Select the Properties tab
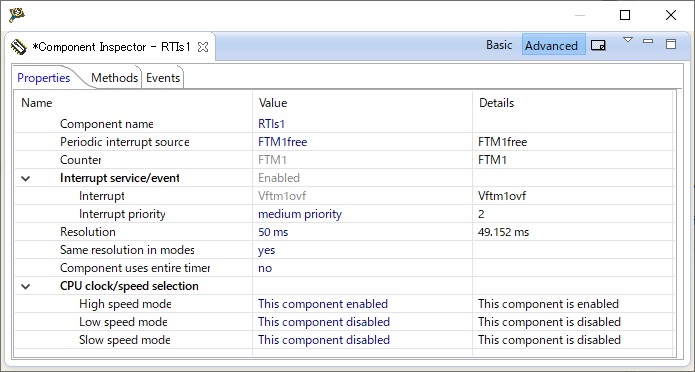Screen dimensions: 695x372 43,78
